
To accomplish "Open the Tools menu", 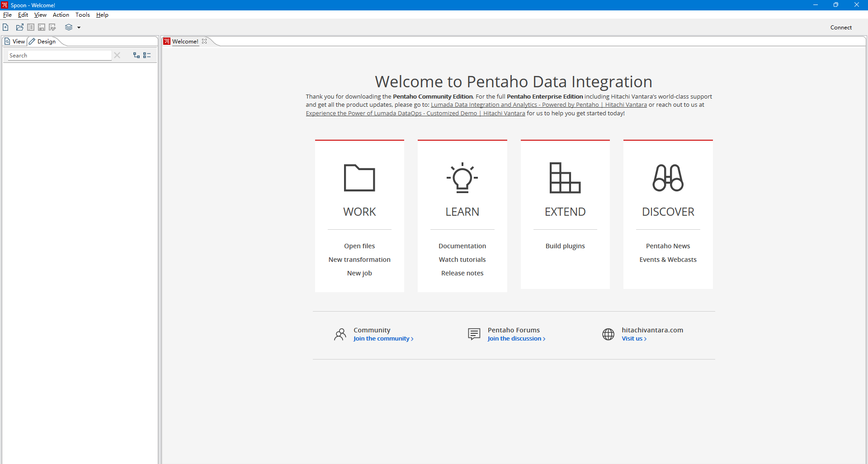I will [x=83, y=14].
